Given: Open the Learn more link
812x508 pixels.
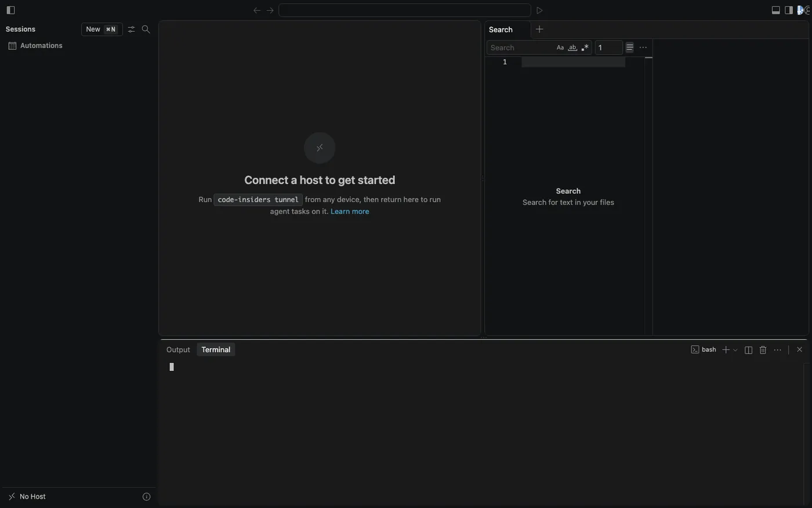Looking at the screenshot, I should (x=350, y=211).
